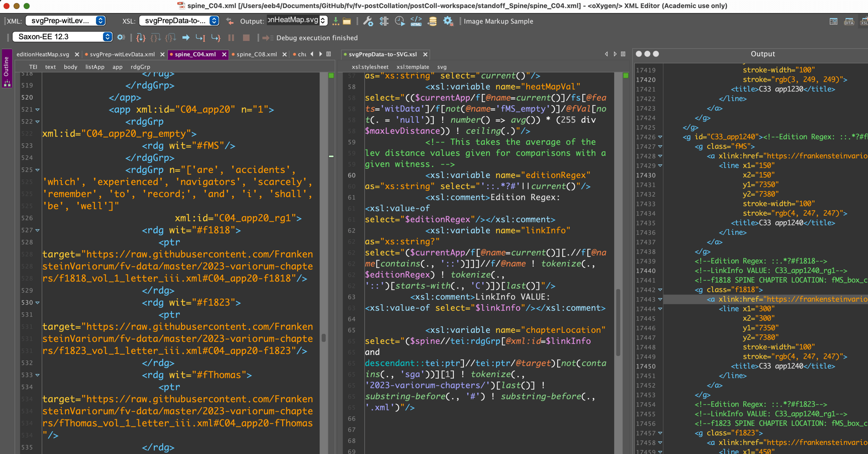
Task: Click the Output file name field
Action: (x=293, y=20)
